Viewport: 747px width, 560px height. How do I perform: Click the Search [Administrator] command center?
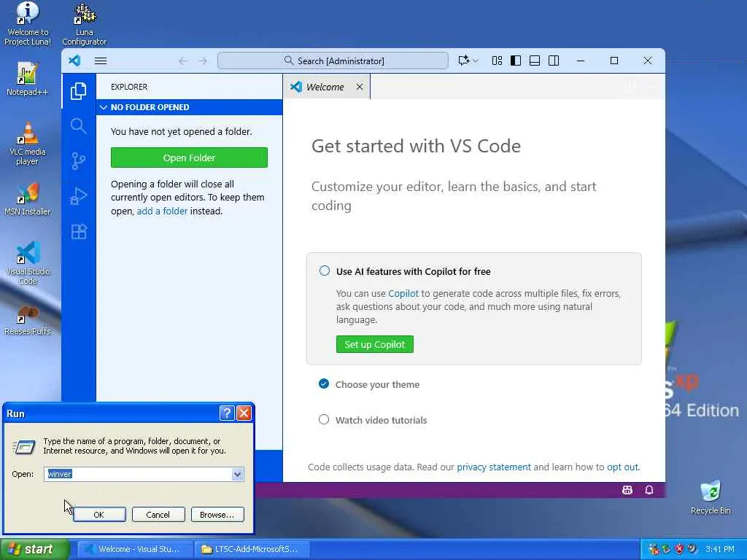[333, 61]
